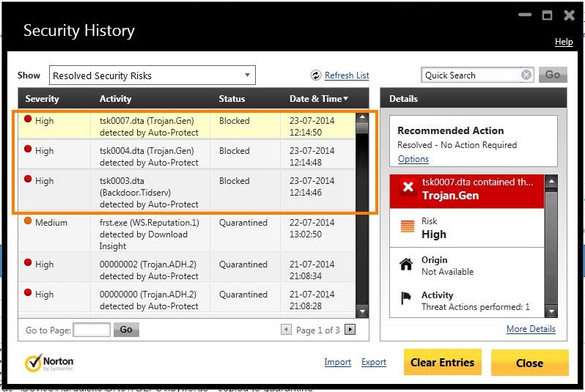Click the Refresh List link

click(x=347, y=75)
